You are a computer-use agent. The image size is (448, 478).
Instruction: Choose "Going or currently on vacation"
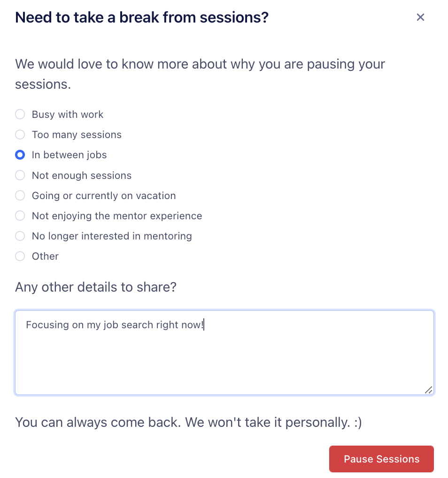click(x=20, y=195)
